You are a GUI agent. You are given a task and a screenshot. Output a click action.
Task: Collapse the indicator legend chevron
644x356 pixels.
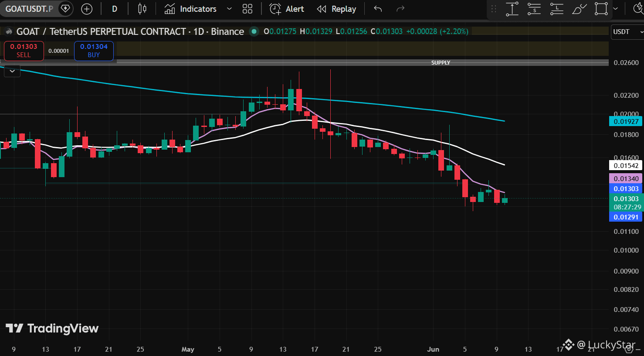pos(12,71)
